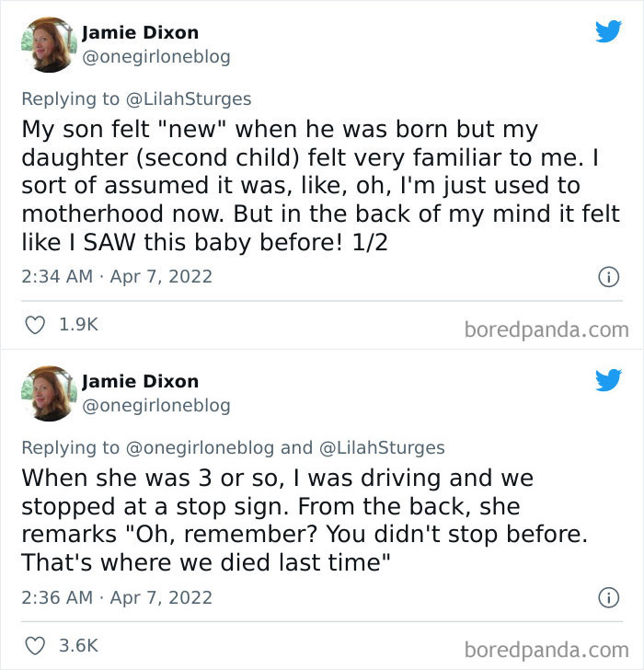Open the info icon on second tweet
Viewport: 644px width, 670px height.
point(607,597)
